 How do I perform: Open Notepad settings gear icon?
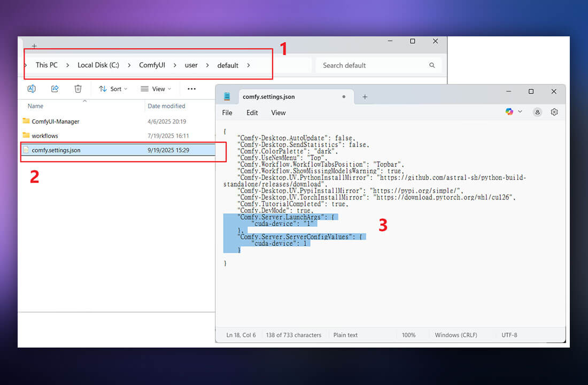pos(554,112)
